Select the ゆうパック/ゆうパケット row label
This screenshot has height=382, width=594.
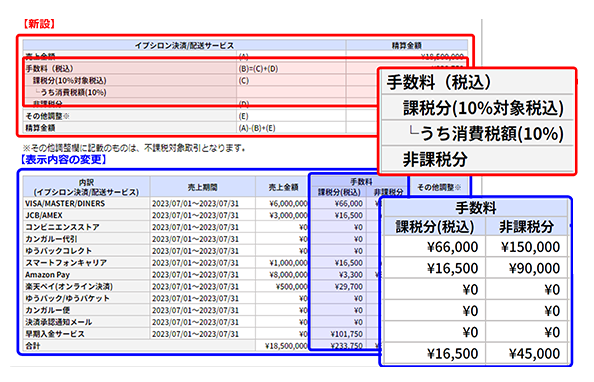[67, 298]
